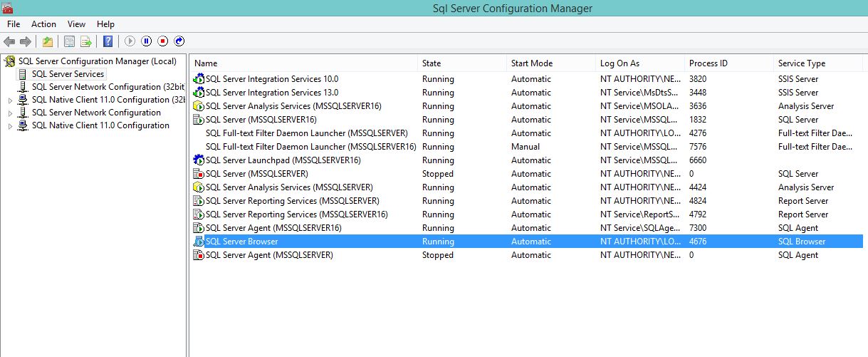Screen dimensions: 868x357
Task: Click the app icon in the title bar
Action: tap(7, 8)
